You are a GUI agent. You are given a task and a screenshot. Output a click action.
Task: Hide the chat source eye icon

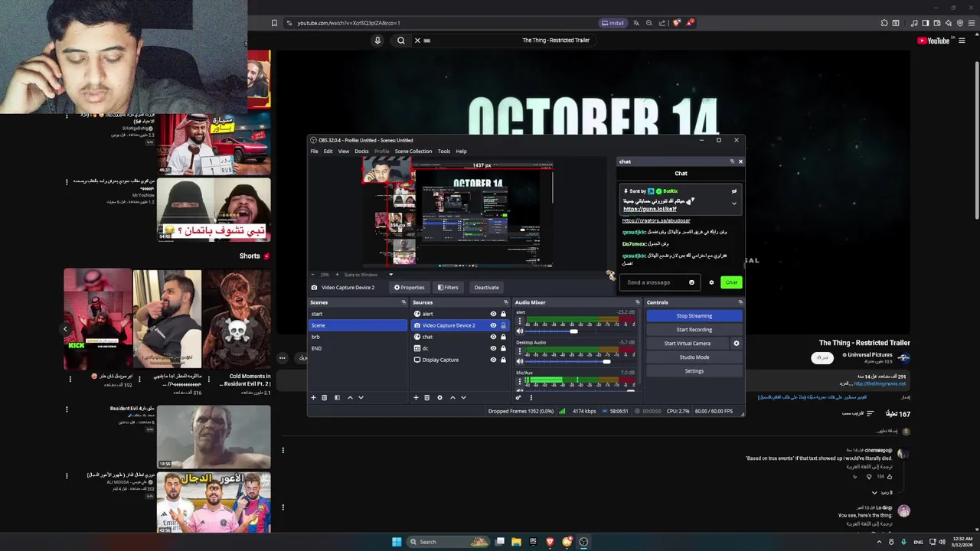(x=493, y=337)
